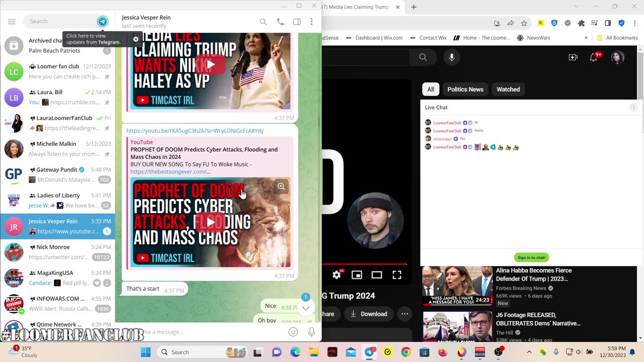Viewport: 644px width, 362px height.
Task: Toggle Chrome side panel
Action: coord(608,23)
